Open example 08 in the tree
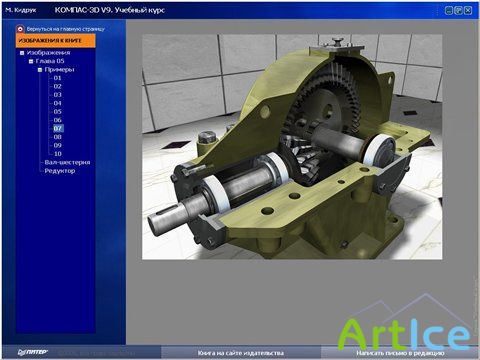Image resolution: width=480 pixels, height=360 pixels. (58, 137)
